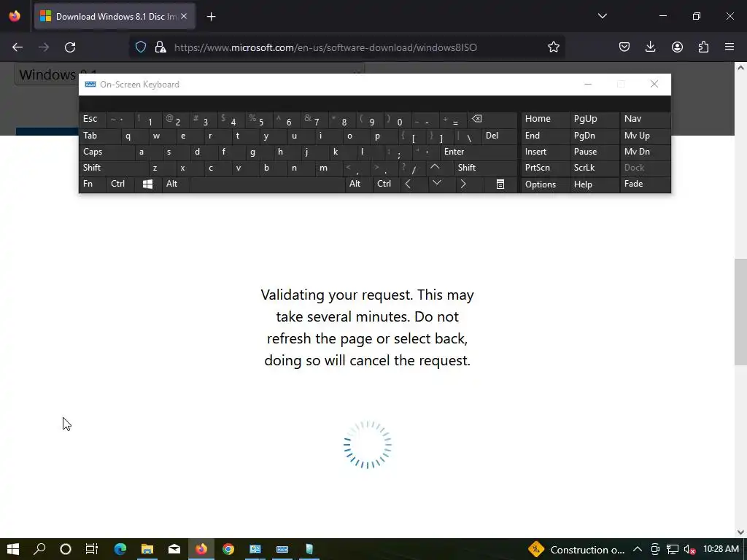This screenshot has height=560, width=747.
Task: Click the Home key on keyboard
Action: [x=545, y=119]
